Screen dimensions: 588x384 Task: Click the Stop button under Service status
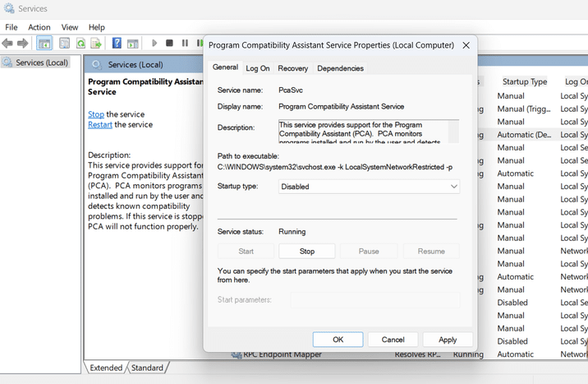point(307,252)
